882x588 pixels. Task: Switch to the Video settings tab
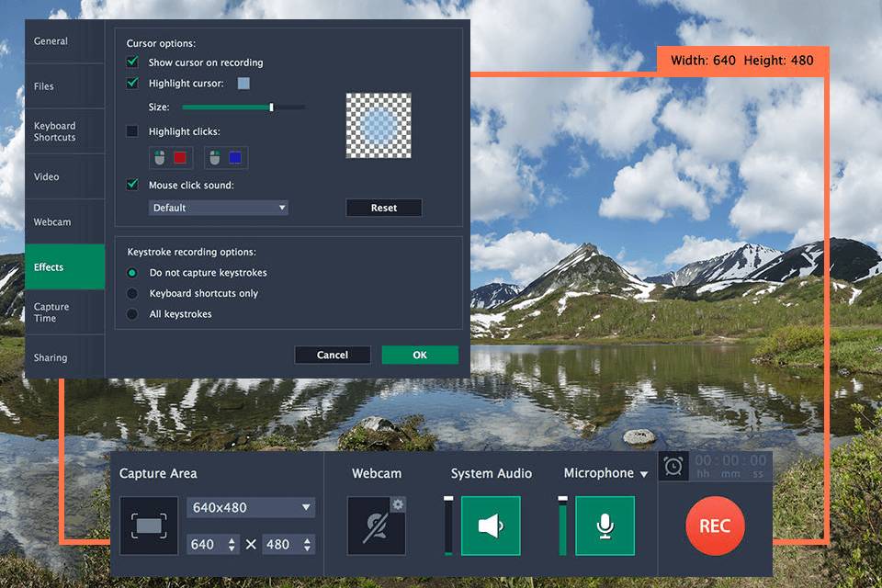click(x=46, y=176)
